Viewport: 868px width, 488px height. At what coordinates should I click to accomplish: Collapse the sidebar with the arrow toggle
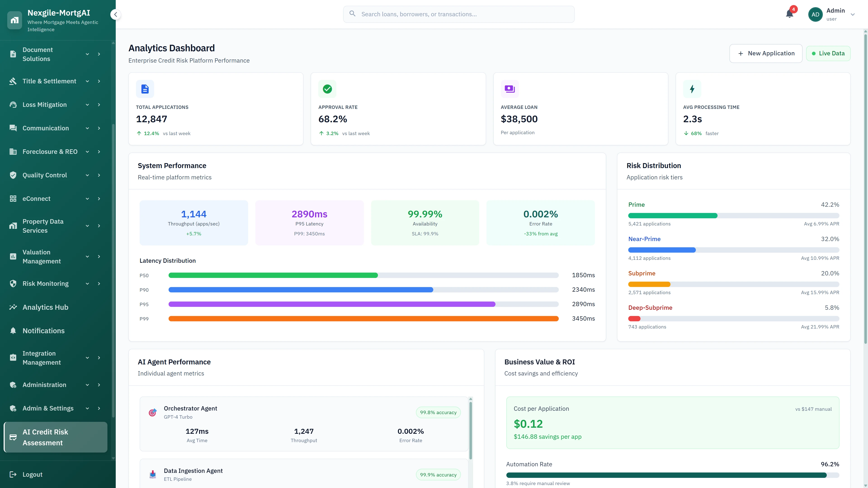coord(115,14)
